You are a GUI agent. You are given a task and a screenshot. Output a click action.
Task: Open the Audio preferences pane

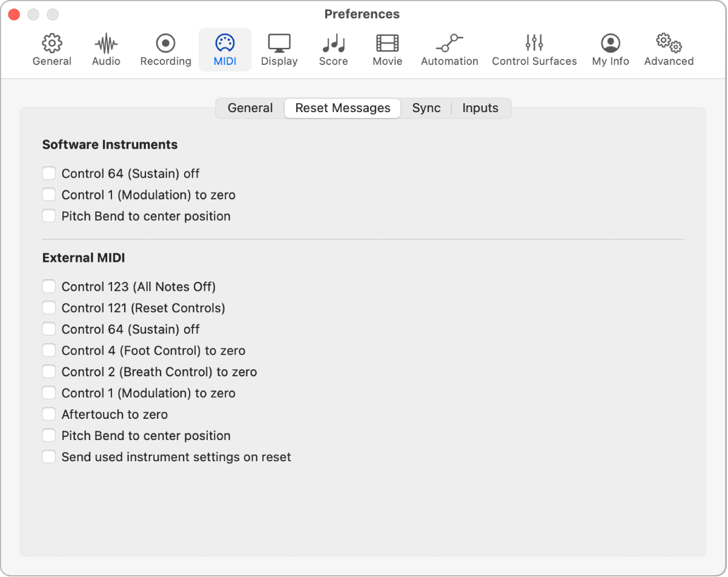pos(105,48)
